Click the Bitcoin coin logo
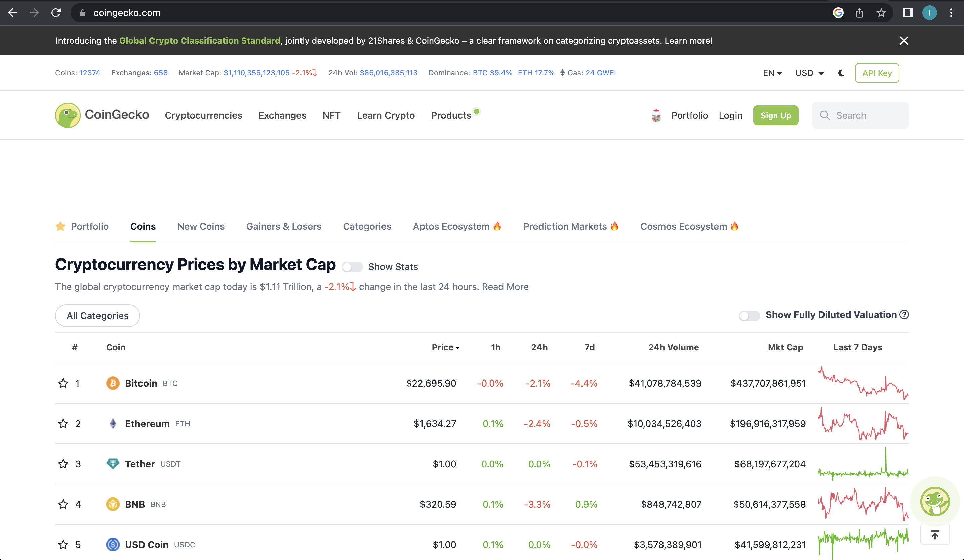 coord(113,383)
